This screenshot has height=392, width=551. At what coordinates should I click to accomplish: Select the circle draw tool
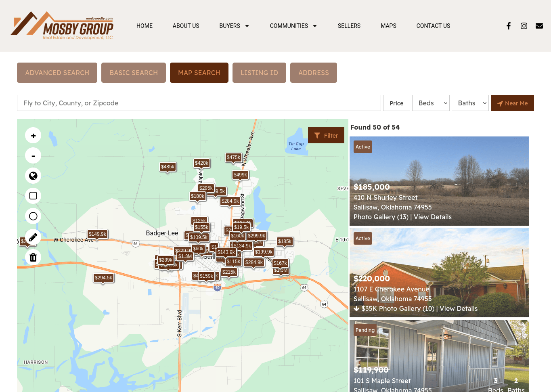click(x=33, y=216)
